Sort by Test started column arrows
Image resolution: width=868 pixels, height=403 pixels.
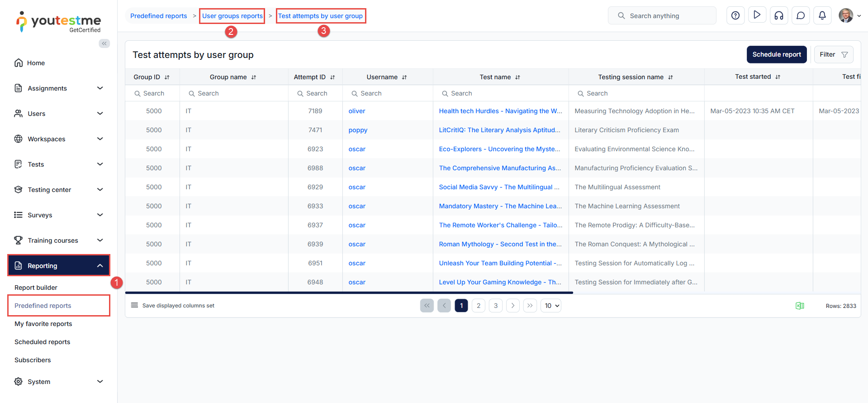coord(778,77)
